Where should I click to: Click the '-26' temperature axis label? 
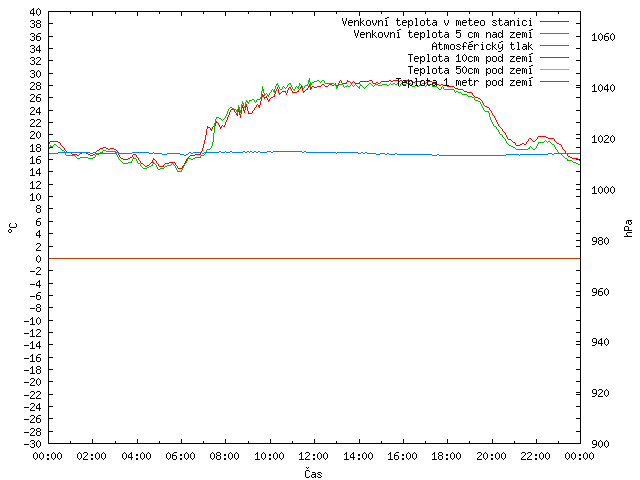click(x=33, y=420)
